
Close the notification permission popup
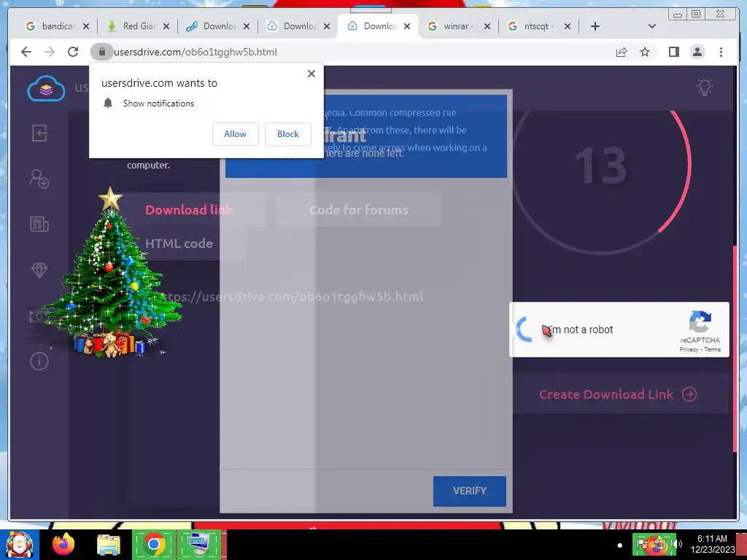(311, 74)
